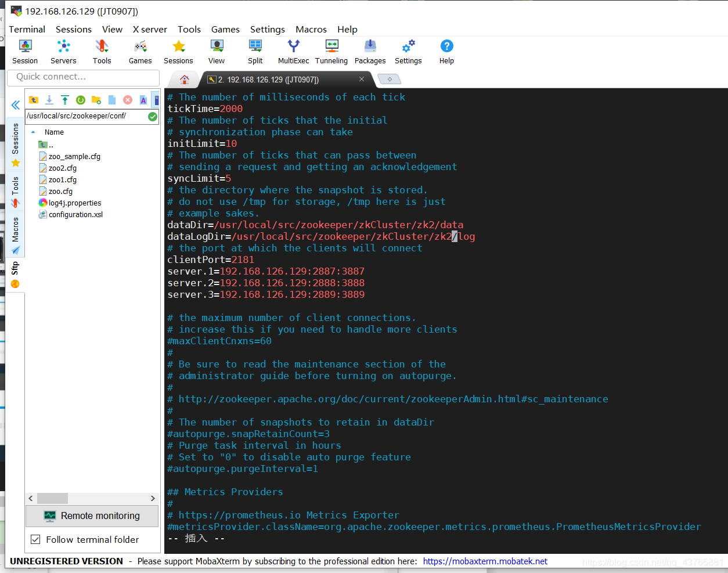The image size is (728, 573).
Task: Open the Macros menu
Action: [311, 29]
